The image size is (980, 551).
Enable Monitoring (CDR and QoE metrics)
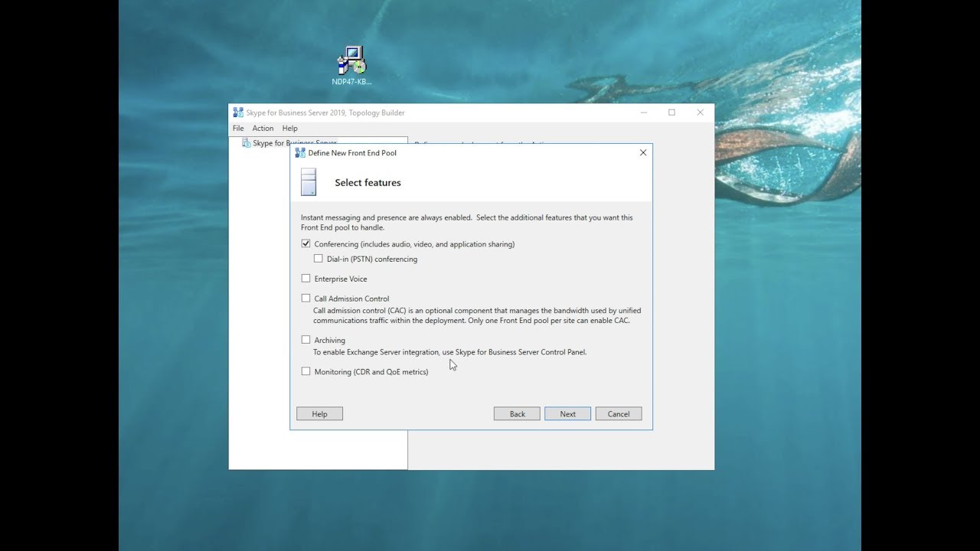coord(306,371)
